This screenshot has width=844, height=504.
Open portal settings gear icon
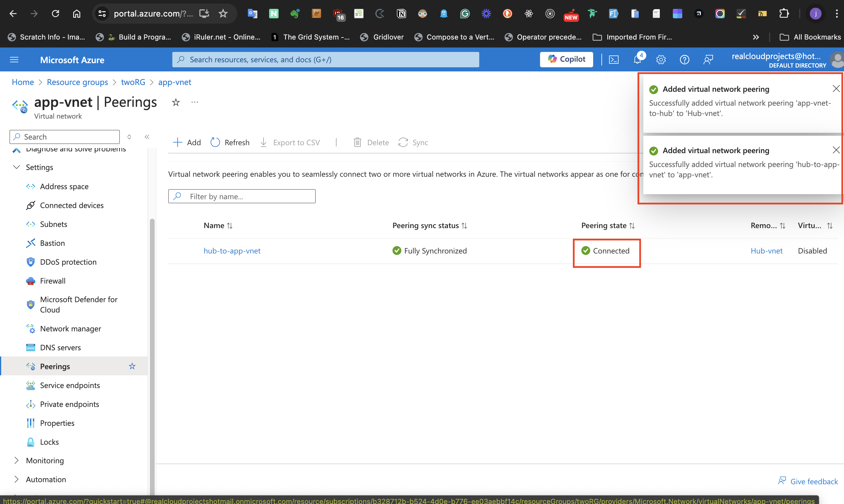point(661,60)
